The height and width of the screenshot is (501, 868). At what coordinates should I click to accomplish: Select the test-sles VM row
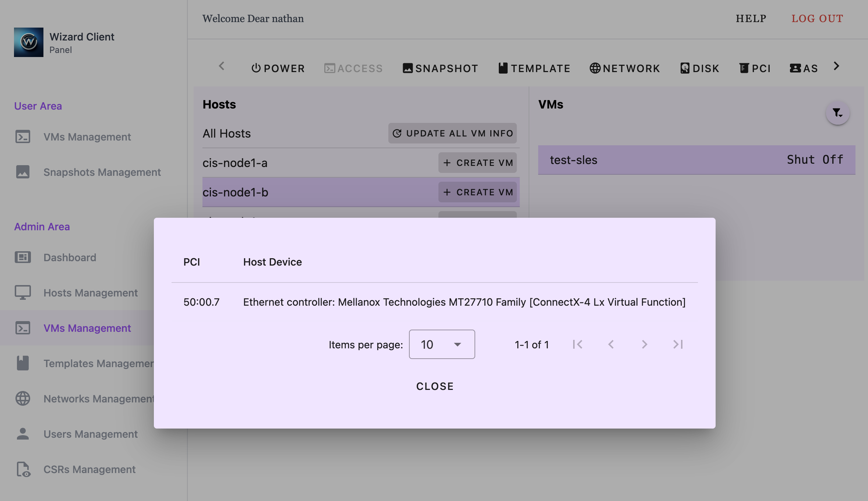pyautogui.click(x=696, y=160)
